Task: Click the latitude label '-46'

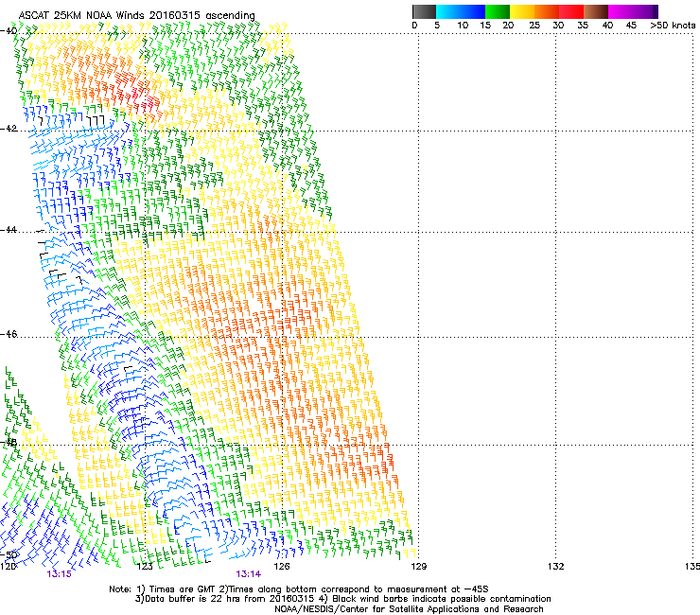Action: 9,334
